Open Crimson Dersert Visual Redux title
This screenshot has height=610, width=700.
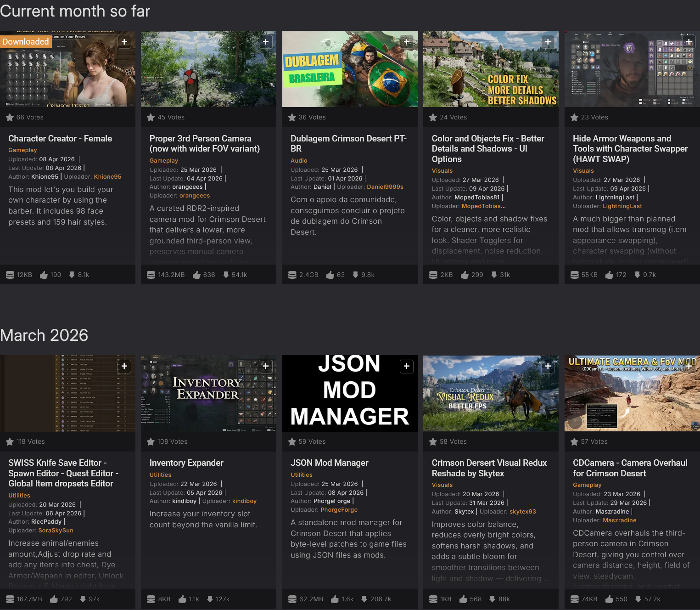click(x=489, y=468)
